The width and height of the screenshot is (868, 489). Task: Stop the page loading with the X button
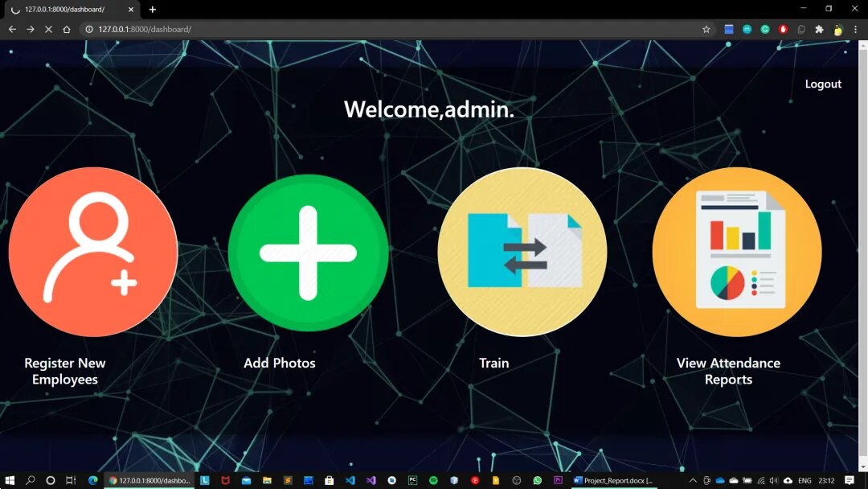(x=48, y=29)
